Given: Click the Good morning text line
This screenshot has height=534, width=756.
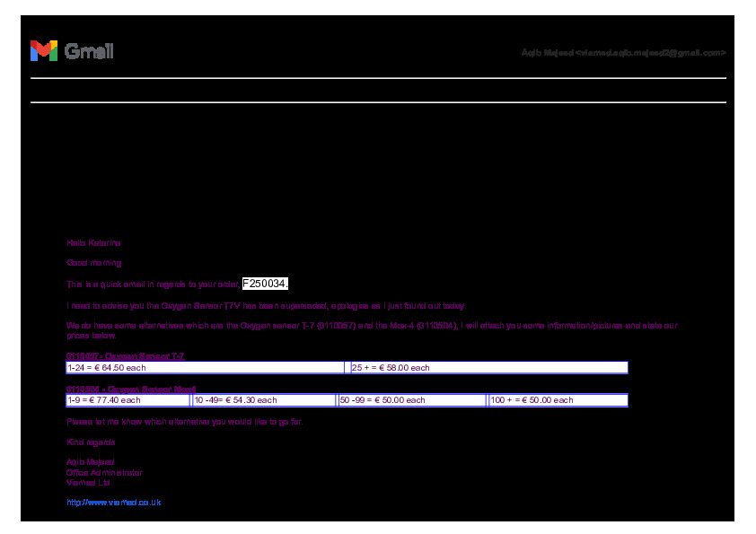Looking at the screenshot, I should [93, 263].
